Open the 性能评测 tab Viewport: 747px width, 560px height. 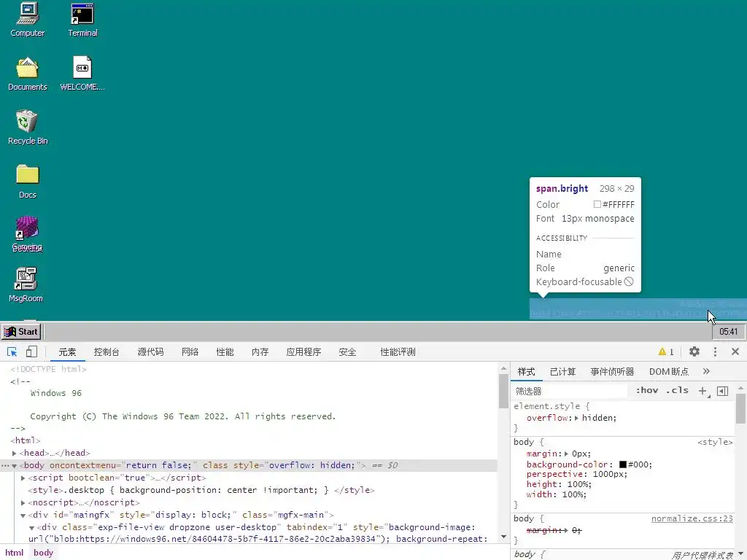tap(398, 352)
